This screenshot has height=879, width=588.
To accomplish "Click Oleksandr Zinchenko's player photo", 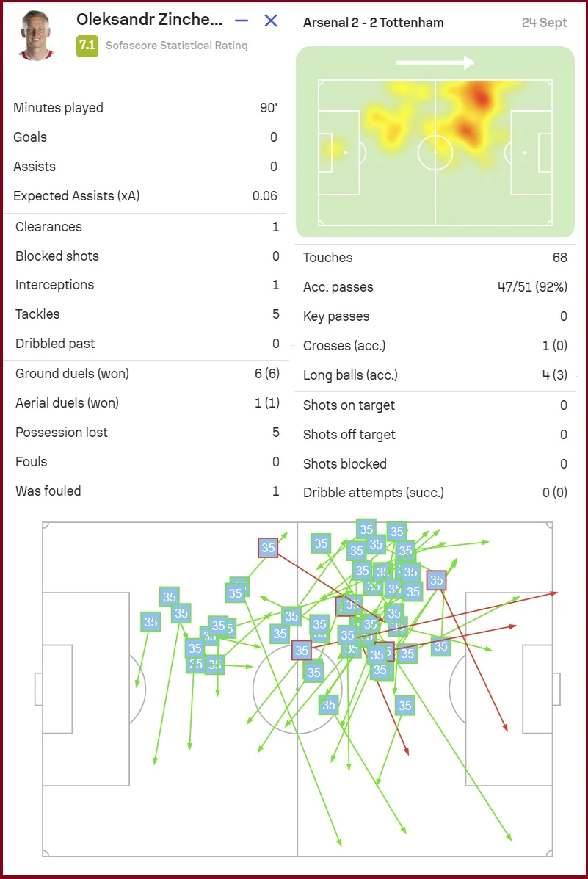I will [36, 34].
